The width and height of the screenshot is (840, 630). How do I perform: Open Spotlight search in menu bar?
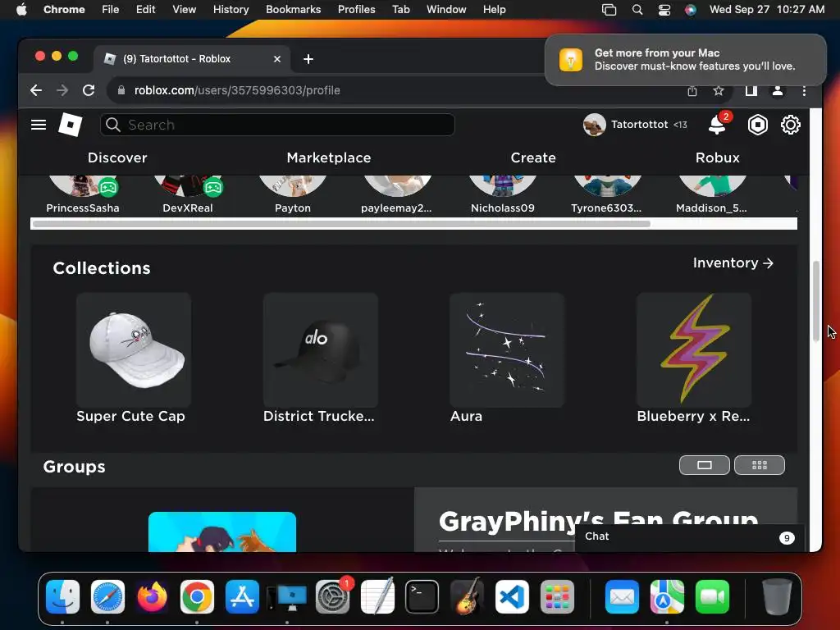tap(637, 10)
